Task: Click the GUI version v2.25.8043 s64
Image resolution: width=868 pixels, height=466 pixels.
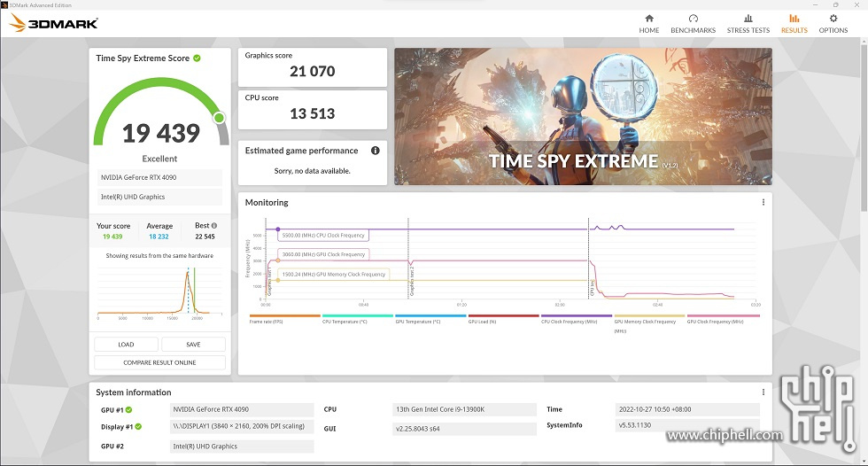Action: click(x=464, y=429)
